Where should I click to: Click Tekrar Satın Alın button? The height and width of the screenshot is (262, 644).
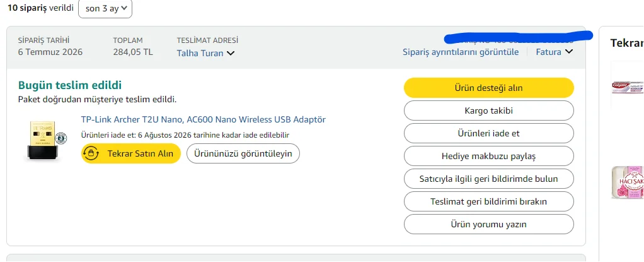(x=131, y=153)
